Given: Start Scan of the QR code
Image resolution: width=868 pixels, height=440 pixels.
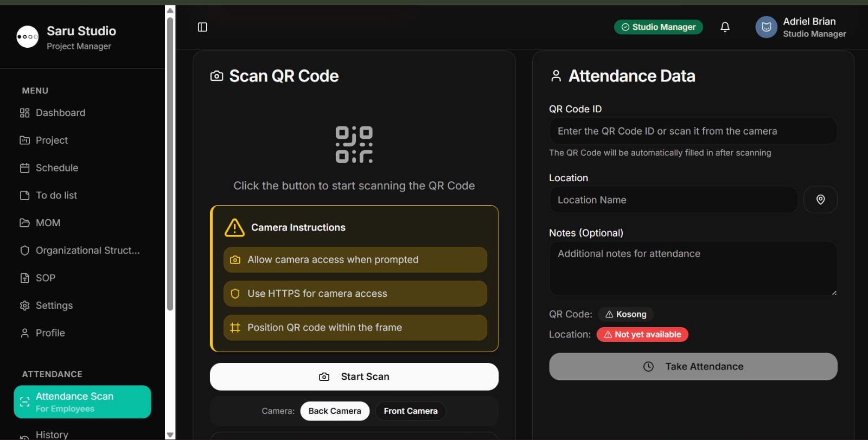Looking at the screenshot, I should click(354, 377).
